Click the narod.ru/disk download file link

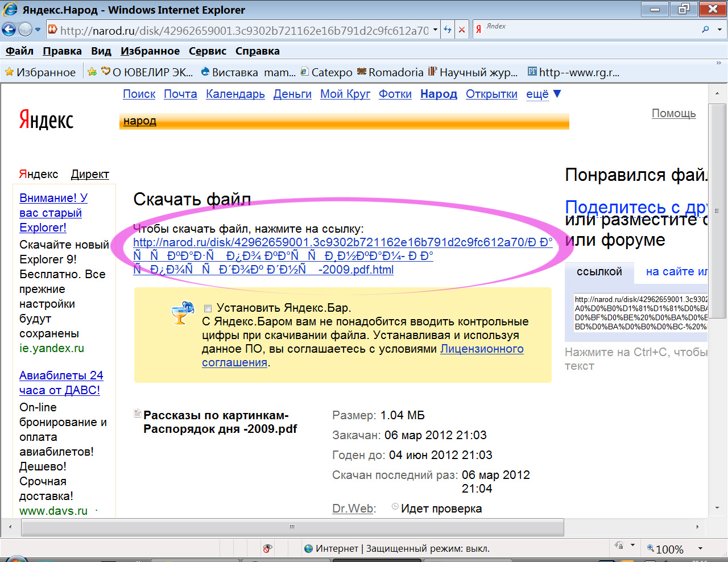pyautogui.click(x=342, y=256)
